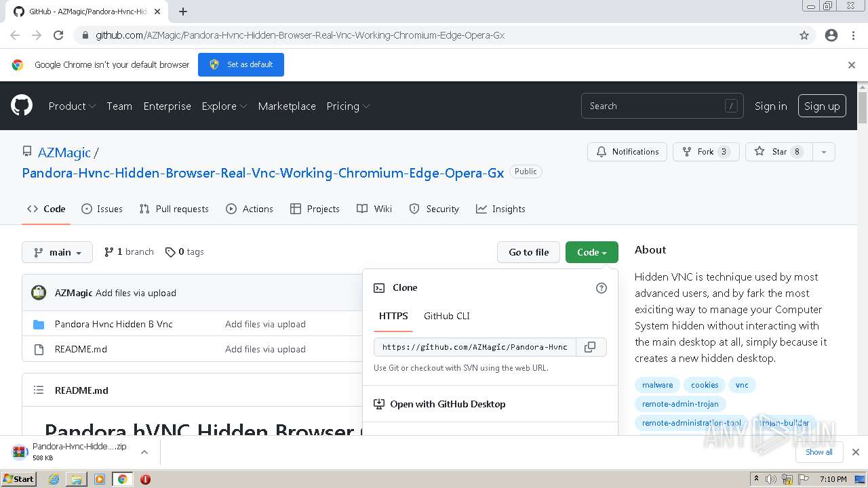Expand the Pricing menu

pyautogui.click(x=348, y=106)
